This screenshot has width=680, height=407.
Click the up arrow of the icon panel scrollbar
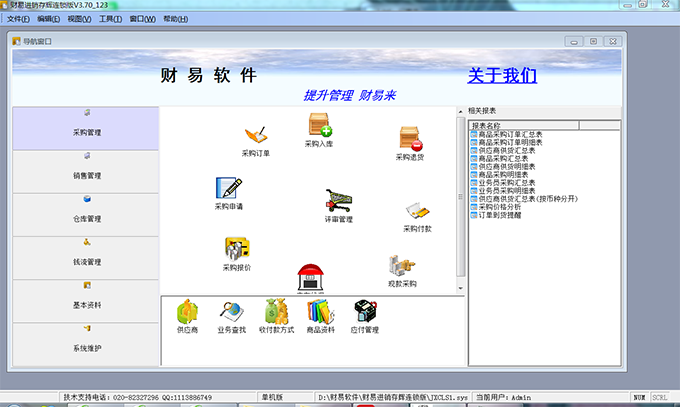461,112
